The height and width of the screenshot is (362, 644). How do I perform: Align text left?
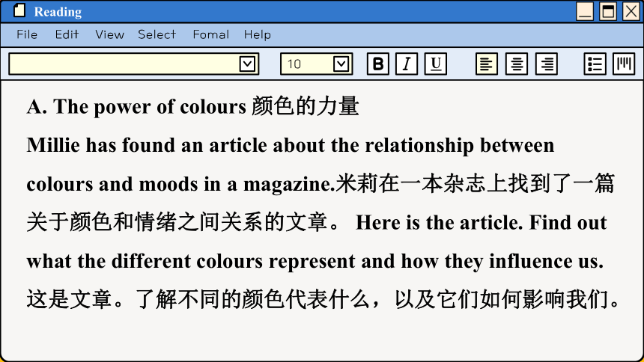[487, 64]
